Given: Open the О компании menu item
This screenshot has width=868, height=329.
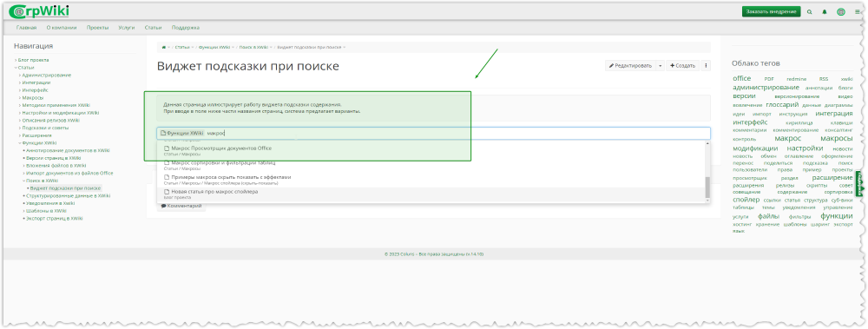Looking at the screenshot, I should click(62, 28).
